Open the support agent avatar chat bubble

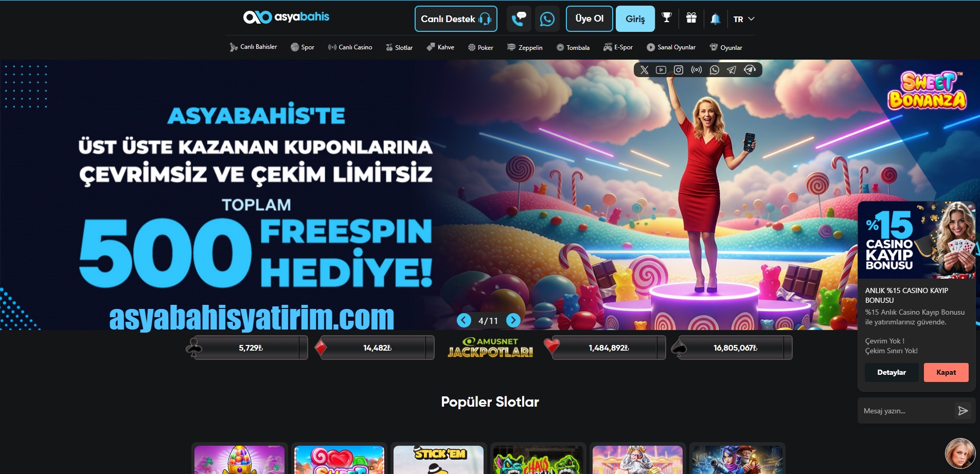tap(960, 453)
